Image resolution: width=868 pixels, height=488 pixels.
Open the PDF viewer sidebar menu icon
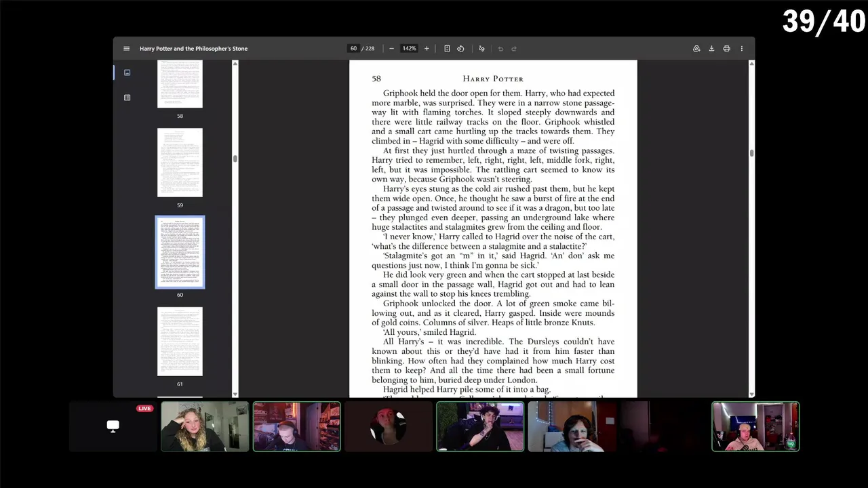pyautogui.click(x=126, y=49)
